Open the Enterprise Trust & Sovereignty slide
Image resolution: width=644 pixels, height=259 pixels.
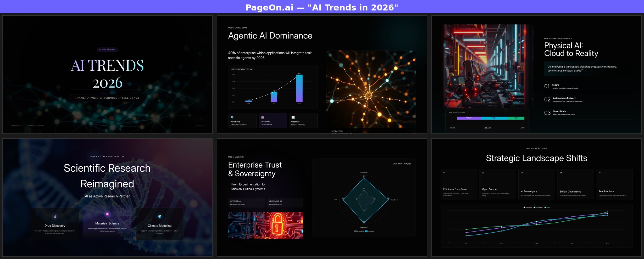(x=322, y=198)
